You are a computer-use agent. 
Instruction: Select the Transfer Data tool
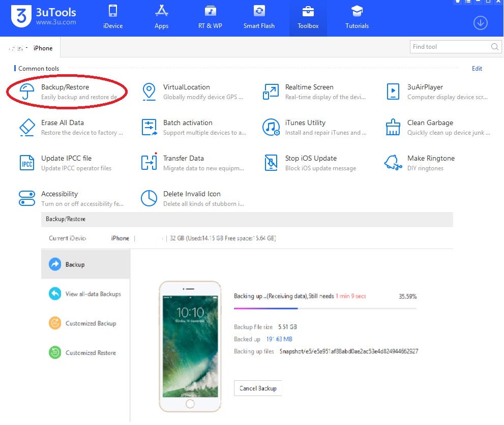[x=183, y=163]
